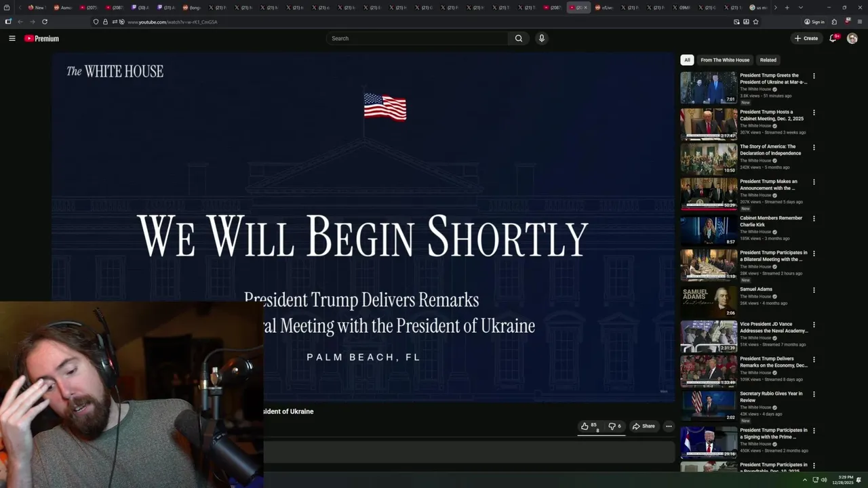Close the active YouTube browser tab
This screenshot has width=868, height=488.
[585, 7]
